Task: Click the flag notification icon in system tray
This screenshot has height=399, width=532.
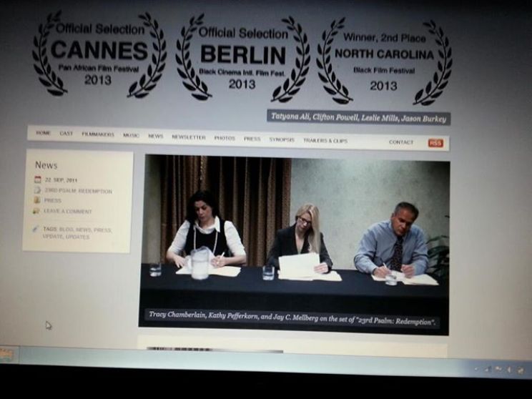Action: pos(498,369)
